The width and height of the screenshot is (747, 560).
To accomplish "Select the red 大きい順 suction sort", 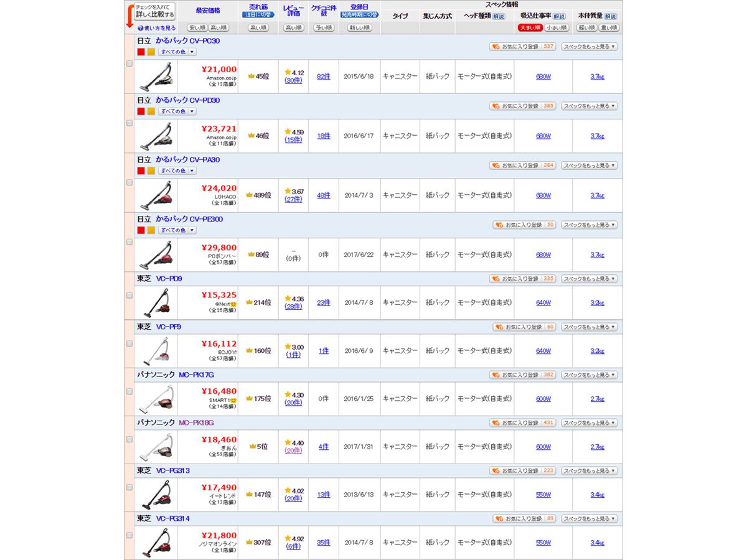I will pyautogui.click(x=530, y=28).
